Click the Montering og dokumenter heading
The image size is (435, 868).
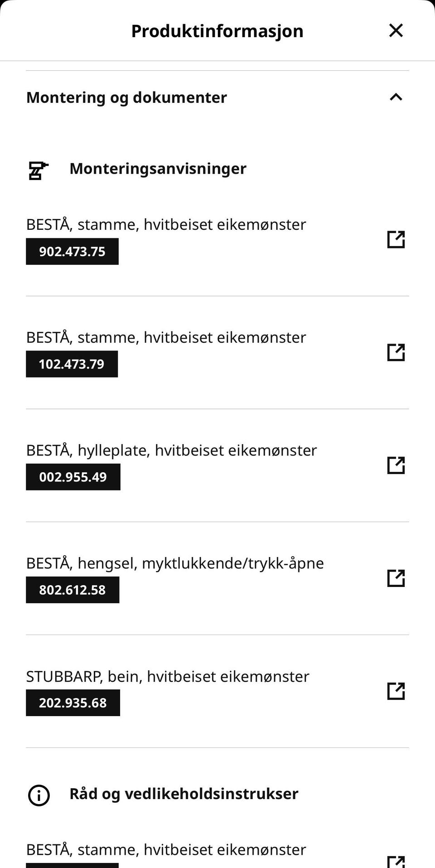[x=126, y=97]
